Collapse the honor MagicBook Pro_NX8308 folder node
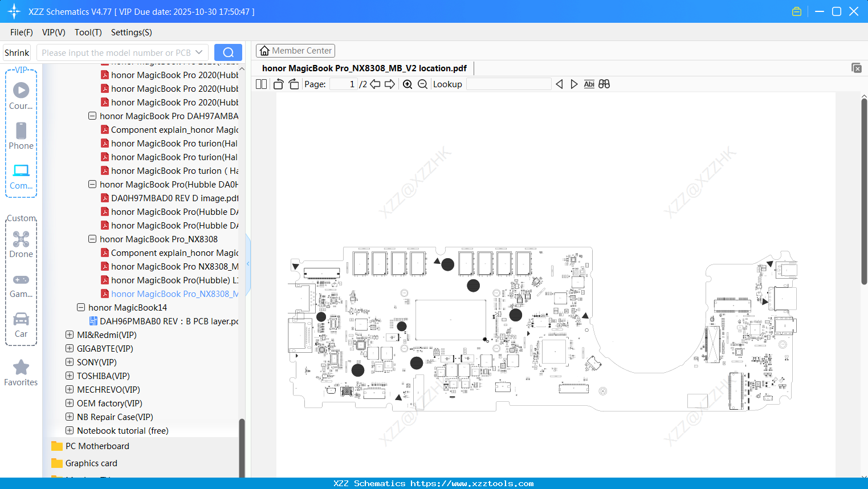 (92, 239)
